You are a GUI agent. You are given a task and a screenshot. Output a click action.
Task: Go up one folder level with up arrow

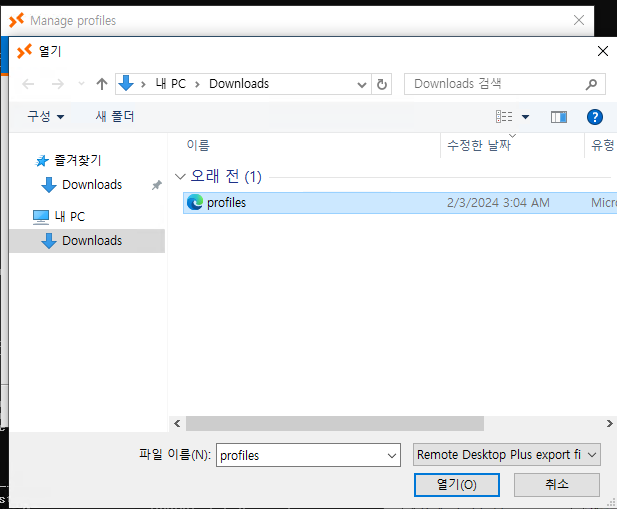[102, 84]
